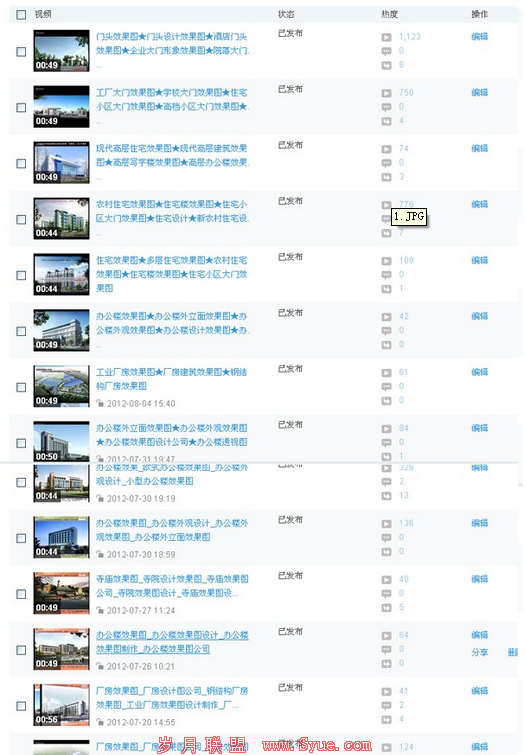Click the play count icon beside 1,123
Screen dimensions: 526x755
[386, 37]
